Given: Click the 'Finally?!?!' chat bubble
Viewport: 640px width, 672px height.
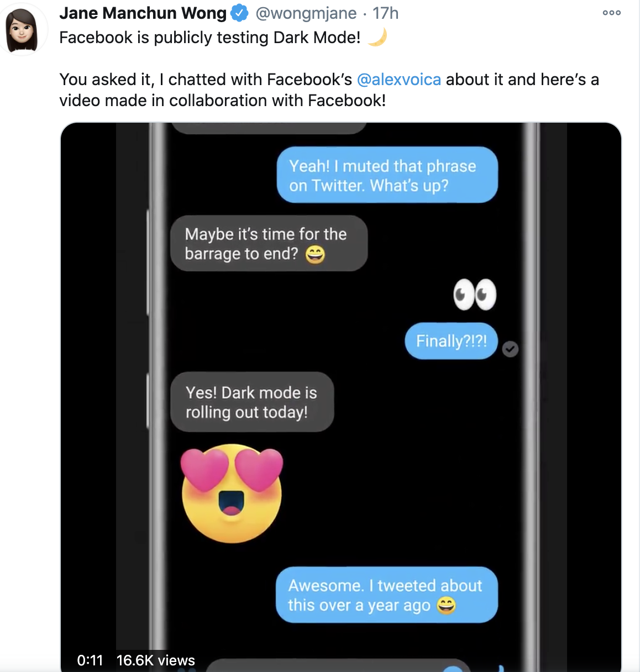Looking at the screenshot, I should pyautogui.click(x=452, y=341).
